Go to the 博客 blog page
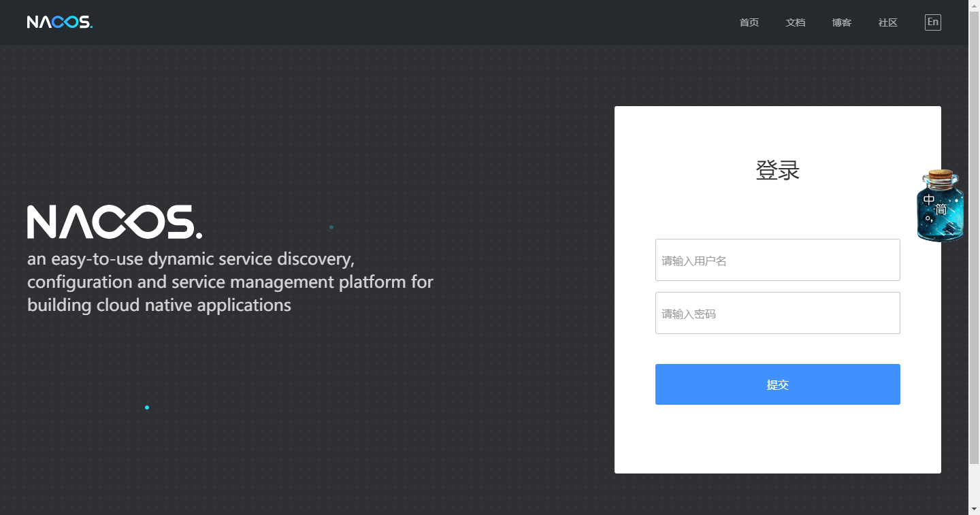 point(842,22)
